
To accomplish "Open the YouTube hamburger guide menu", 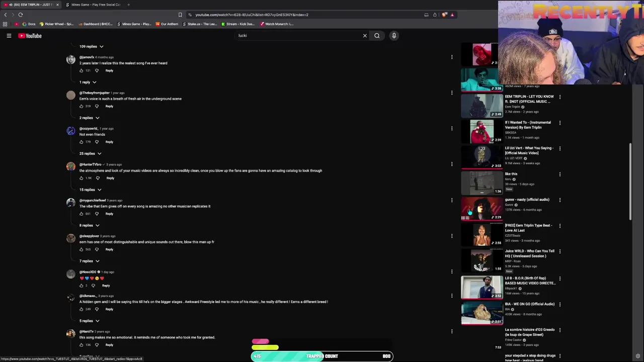I will [9, 36].
